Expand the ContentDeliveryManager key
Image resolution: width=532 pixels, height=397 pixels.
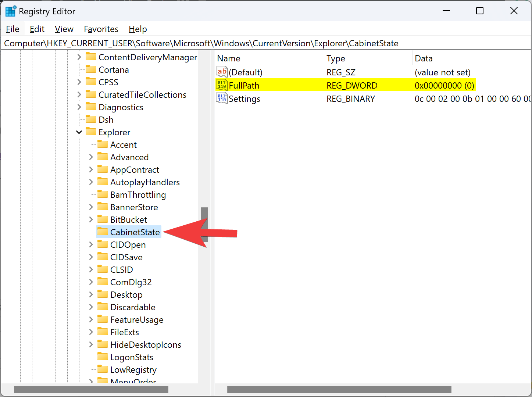[x=79, y=57]
